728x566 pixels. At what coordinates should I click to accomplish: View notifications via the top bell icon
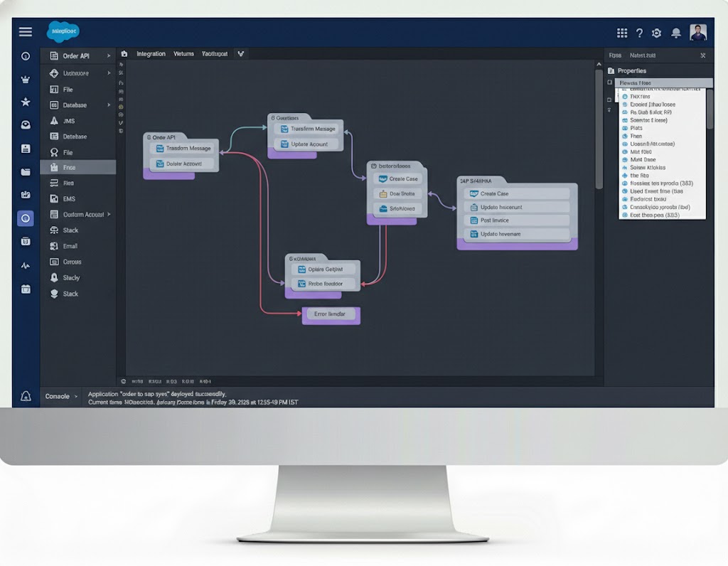tap(676, 33)
